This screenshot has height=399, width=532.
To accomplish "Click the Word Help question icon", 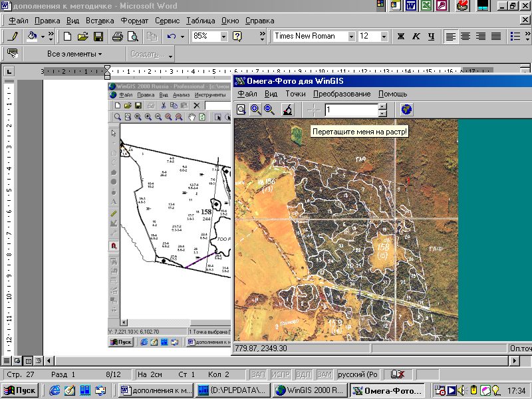I will [x=237, y=37].
